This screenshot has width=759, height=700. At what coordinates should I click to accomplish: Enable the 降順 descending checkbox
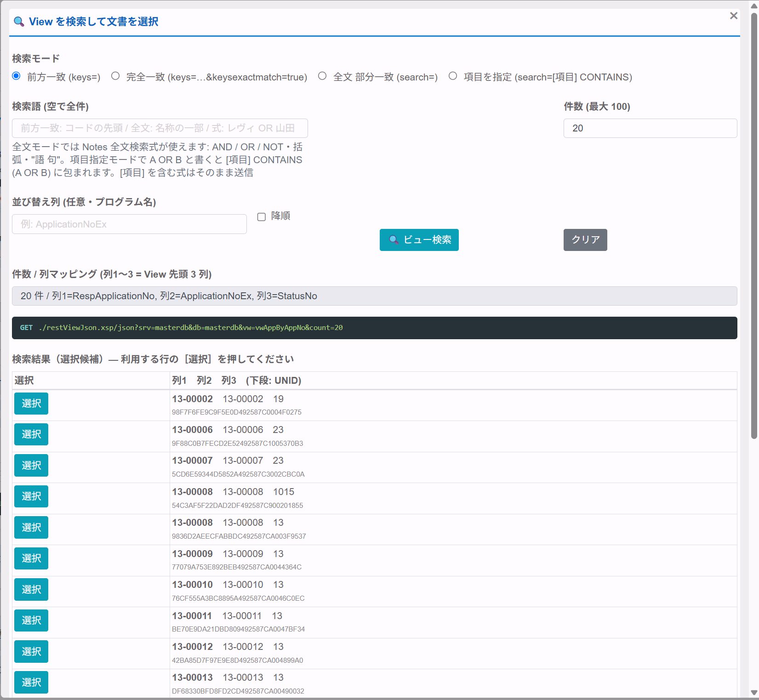[x=262, y=217]
